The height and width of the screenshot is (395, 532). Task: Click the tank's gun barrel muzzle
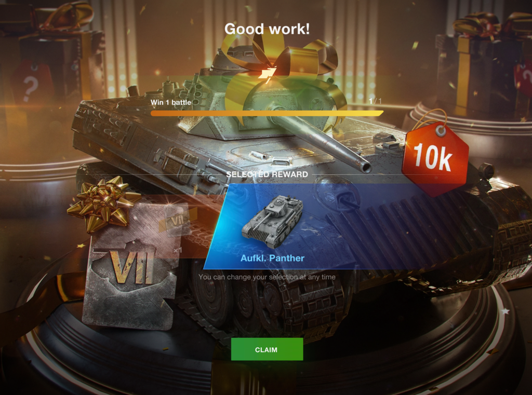tap(365, 167)
